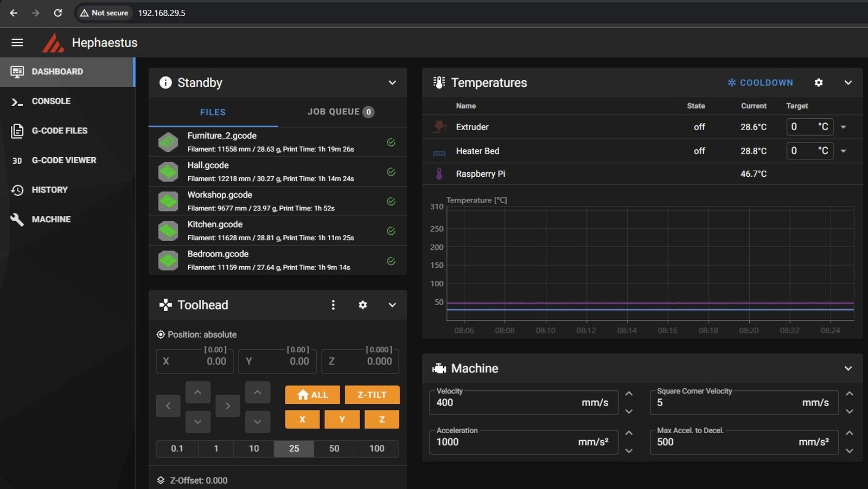This screenshot has width=868, height=489.
Task: Reload the page with browser refresh icon
Action: point(58,12)
